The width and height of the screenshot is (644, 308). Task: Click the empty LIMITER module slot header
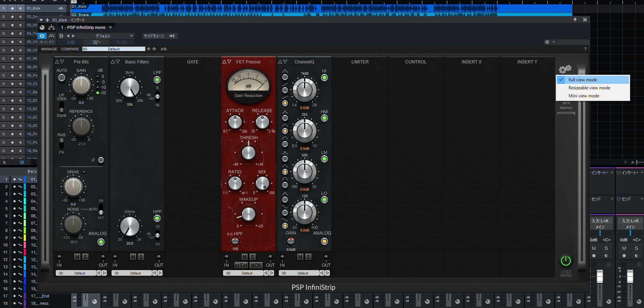[x=360, y=62]
